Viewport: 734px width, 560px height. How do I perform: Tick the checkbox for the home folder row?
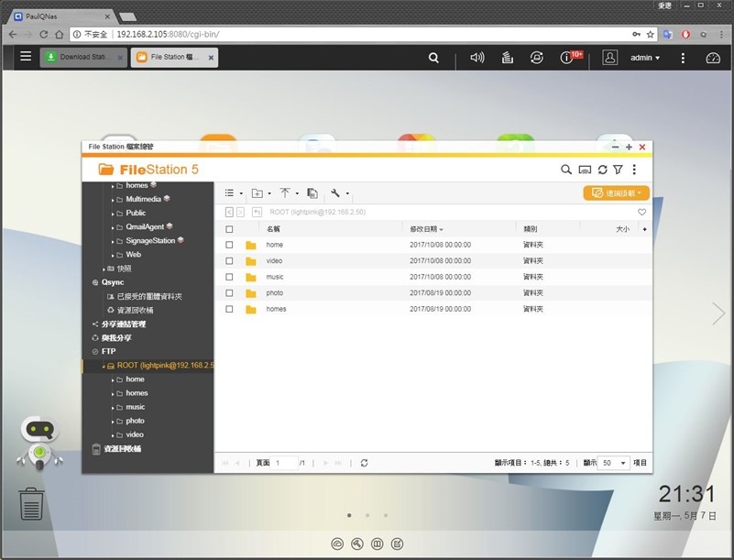pyautogui.click(x=229, y=245)
